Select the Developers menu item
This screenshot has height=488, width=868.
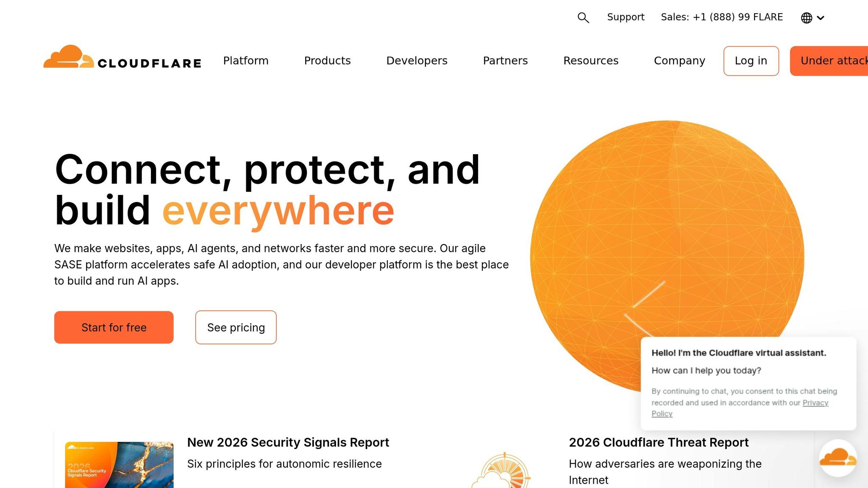(x=417, y=61)
